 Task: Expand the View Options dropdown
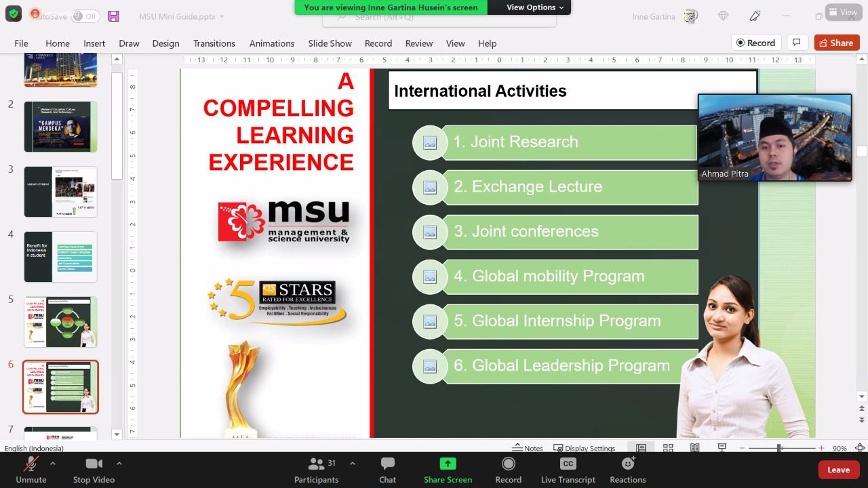click(x=535, y=7)
